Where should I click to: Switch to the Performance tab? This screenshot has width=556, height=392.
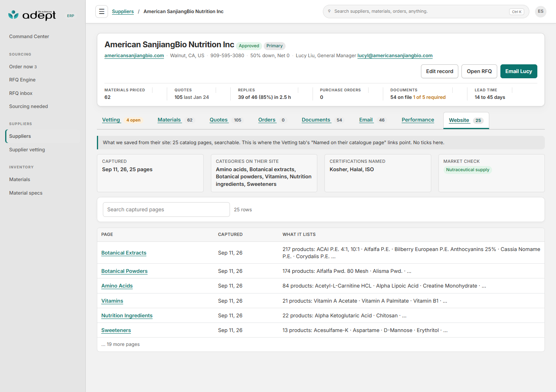418,120
